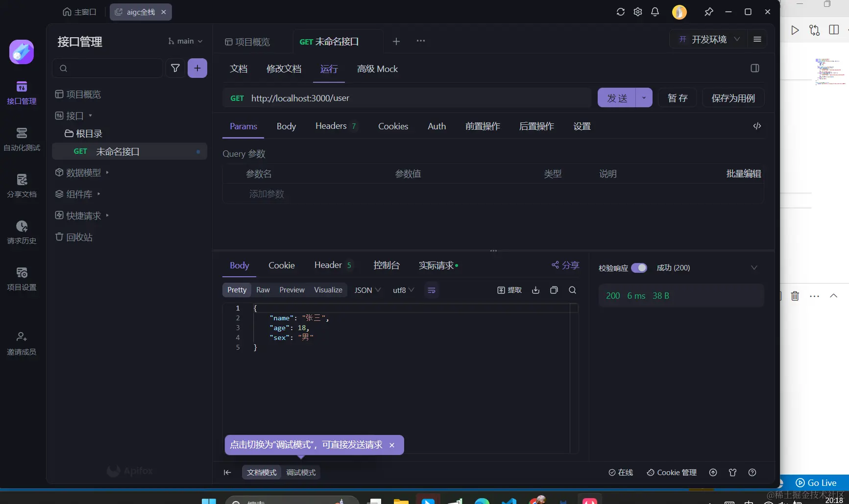This screenshot has height=504, width=849.
Task: Open notifications bell icon
Action: pyautogui.click(x=655, y=12)
